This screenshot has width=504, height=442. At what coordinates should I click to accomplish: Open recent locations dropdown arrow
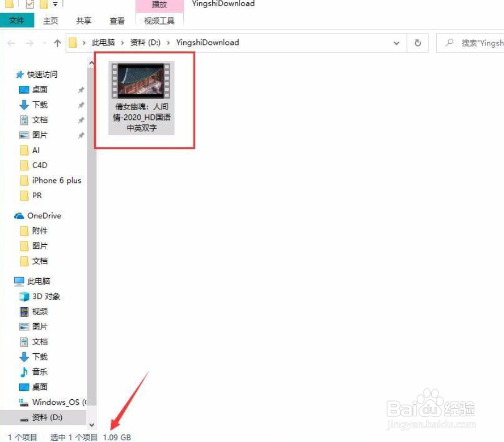point(44,43)
